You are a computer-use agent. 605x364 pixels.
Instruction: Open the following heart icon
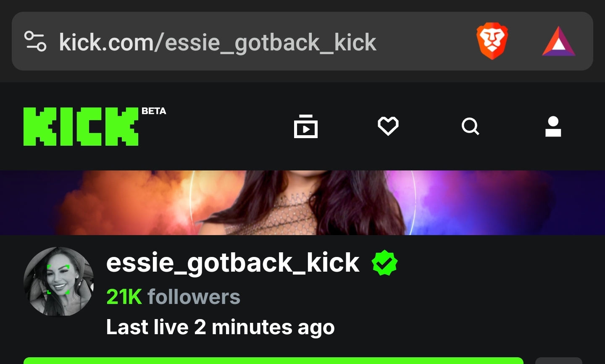[x=388, y=126]
